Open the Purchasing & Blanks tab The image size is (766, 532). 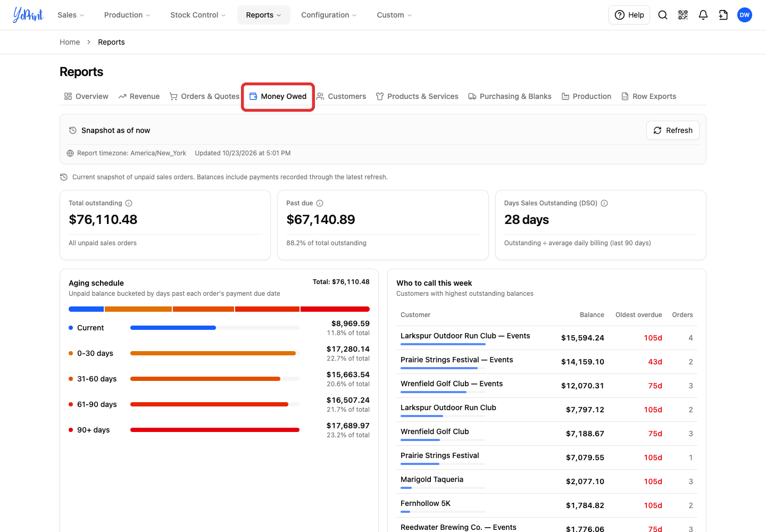pyautogui.click(x=510, y=96)
